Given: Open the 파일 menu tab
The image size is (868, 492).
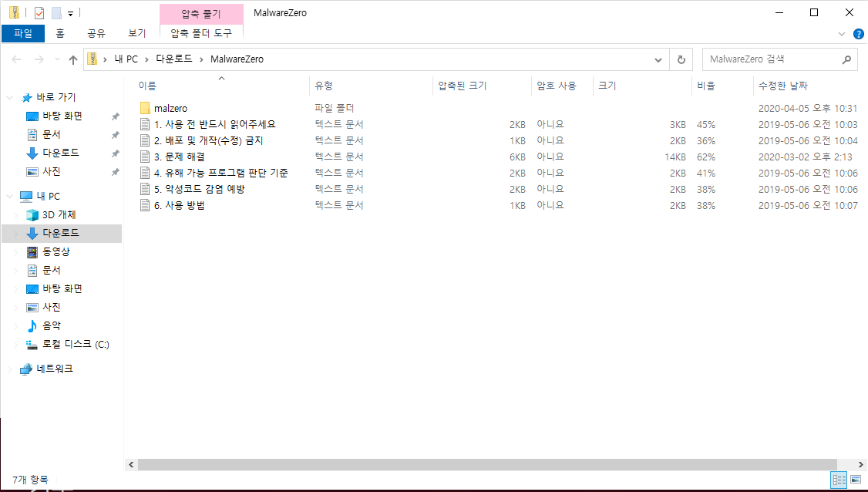Looking at the screenshot, I should (x=23, y=33).
